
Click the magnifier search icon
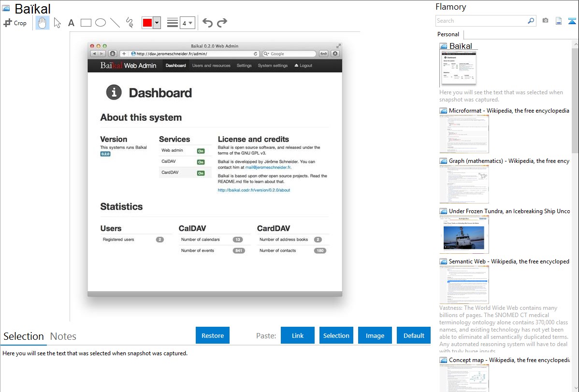[x=531, y=21]
